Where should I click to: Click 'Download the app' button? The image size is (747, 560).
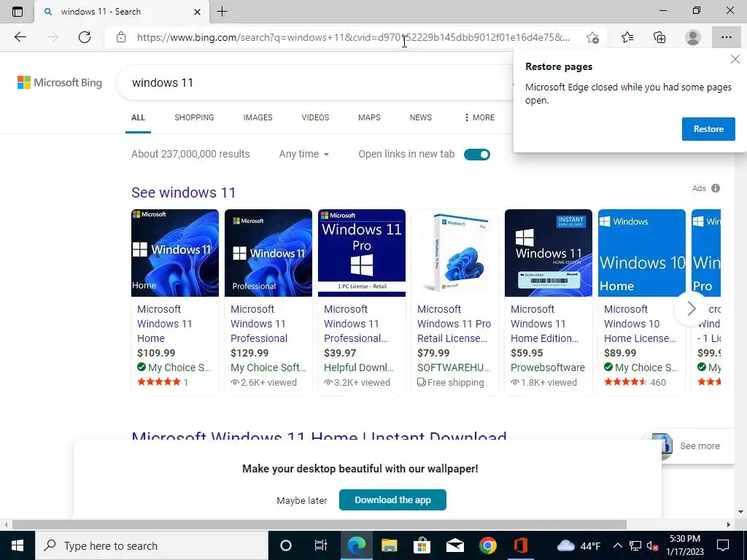pos(392,499)
